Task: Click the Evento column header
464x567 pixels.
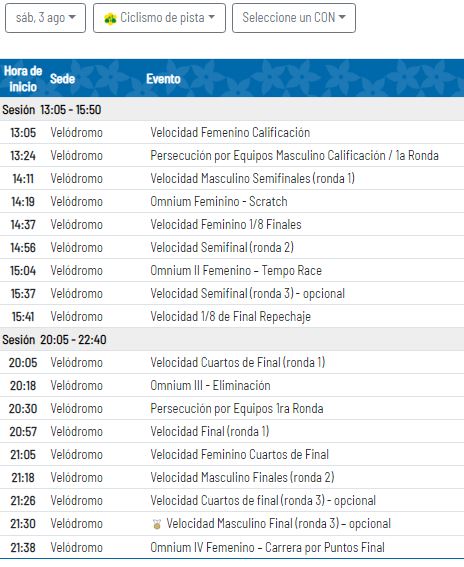Action: 163,78
